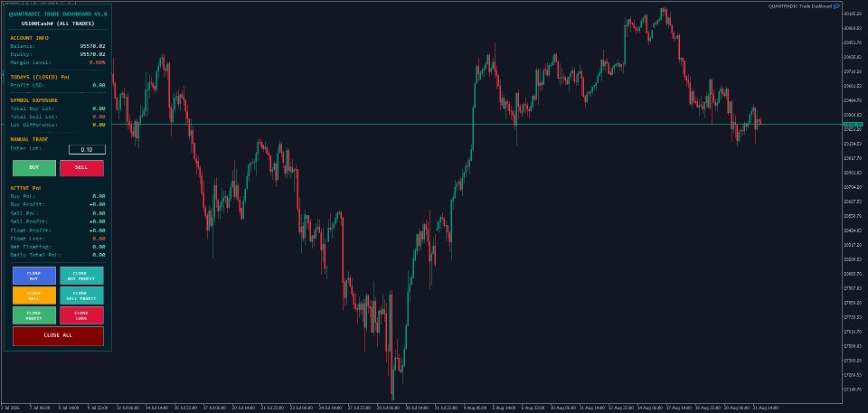Click the Sell Profit value
The height and width of the screenshot is (413, 868).
(x=98, y=221)
